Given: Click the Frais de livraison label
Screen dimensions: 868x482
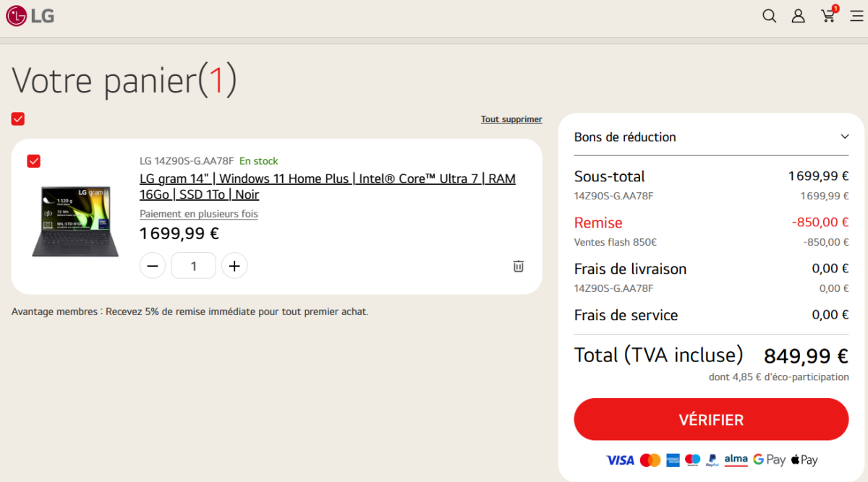Looking at the screenshot, I should pyautogui.click(x=630, y=269).
